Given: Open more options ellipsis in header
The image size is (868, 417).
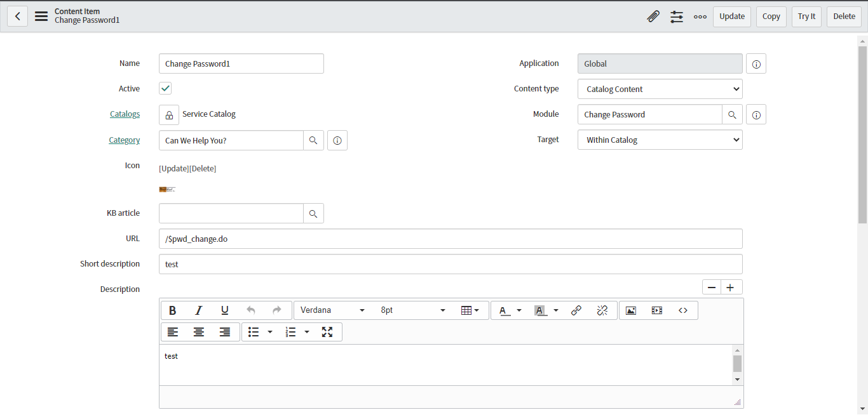Looking at the screenshot, I should [700, 17].
